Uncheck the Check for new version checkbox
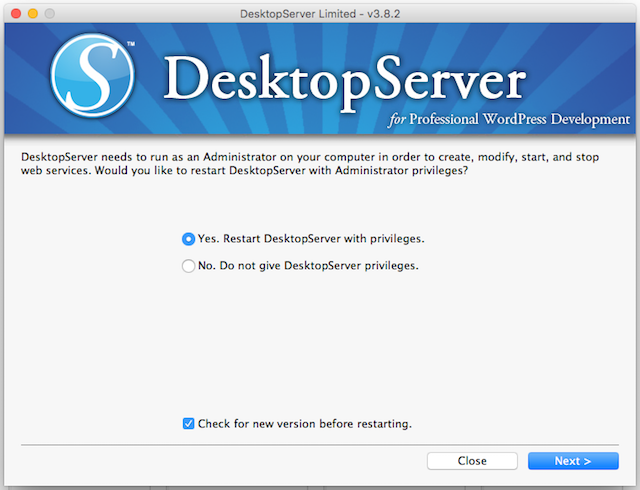This screenshot has width=640, height=490. pos(188,424)
